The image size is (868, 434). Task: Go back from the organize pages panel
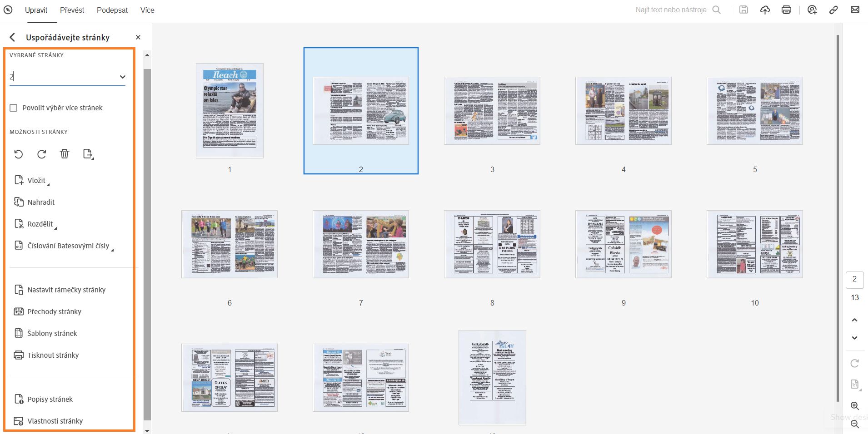point(12,37)
